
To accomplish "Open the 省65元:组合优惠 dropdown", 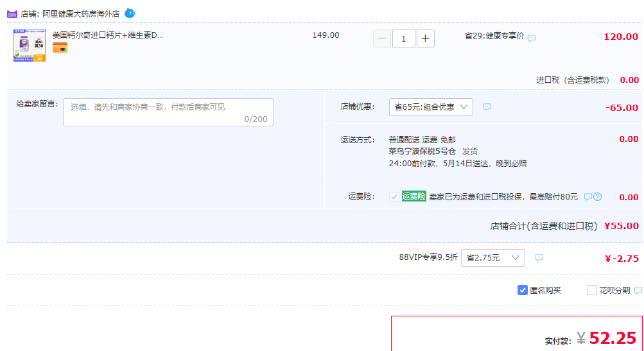I will tap(431, 107).
